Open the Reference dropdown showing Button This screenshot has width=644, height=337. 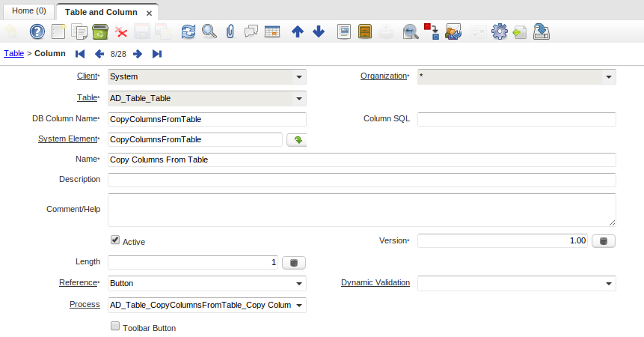[x=299, y=284]
